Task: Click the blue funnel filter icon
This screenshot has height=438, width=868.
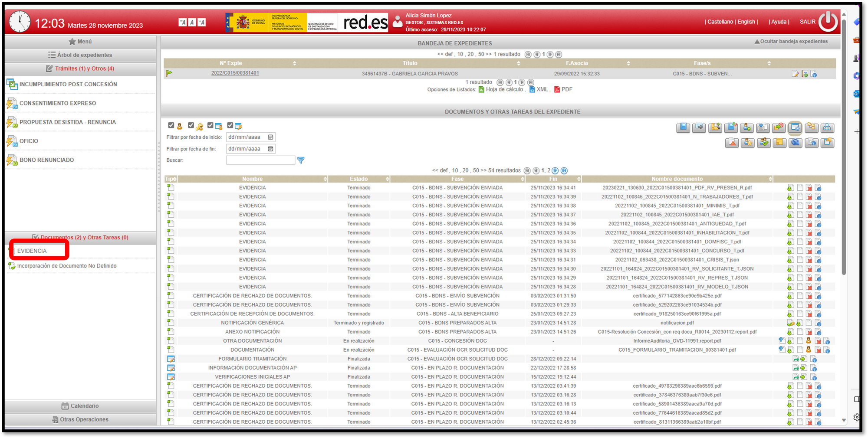Action: pyautogui.click(x=300, y=160)
